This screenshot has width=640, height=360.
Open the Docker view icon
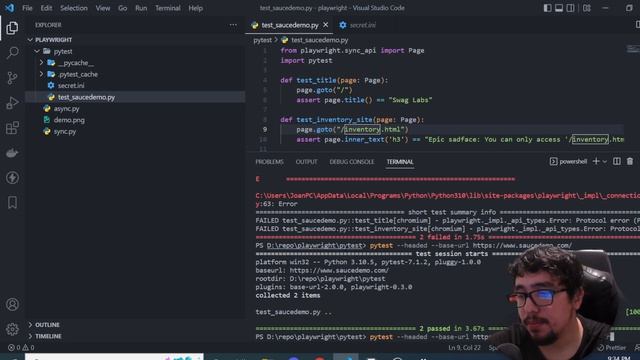point(12,153)
